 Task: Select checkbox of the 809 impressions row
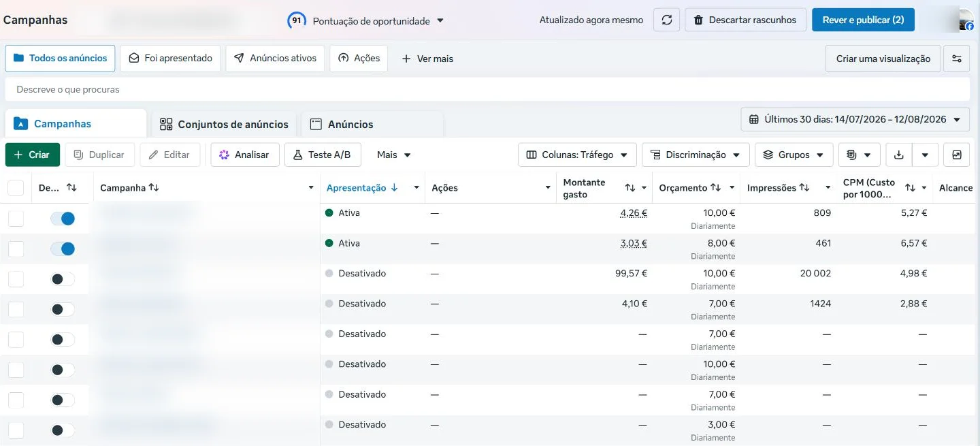click(x=16, y=219)
